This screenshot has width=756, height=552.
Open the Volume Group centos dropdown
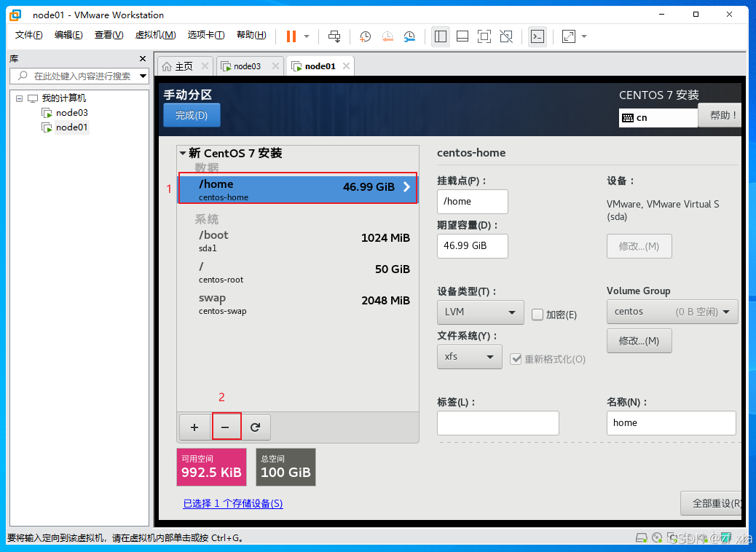(x=672, y=312)
